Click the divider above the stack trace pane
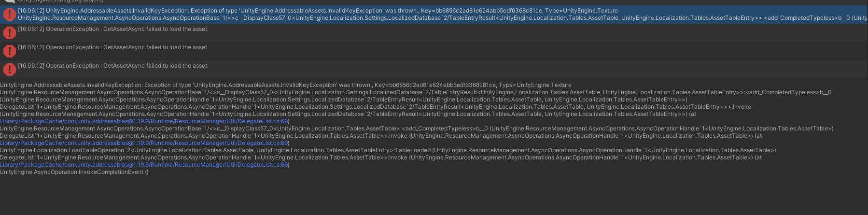The width and height of the screenshot is (868, 215). [434, 80]
